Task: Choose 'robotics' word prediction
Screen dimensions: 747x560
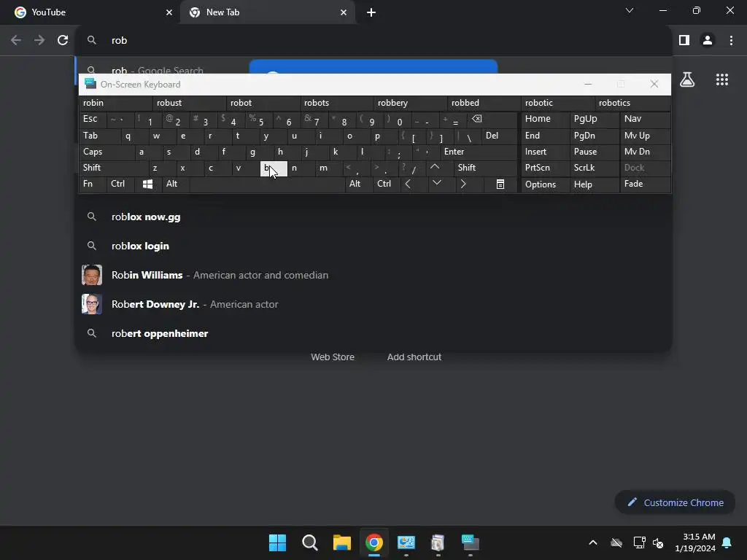Action: tap(632, 103)
